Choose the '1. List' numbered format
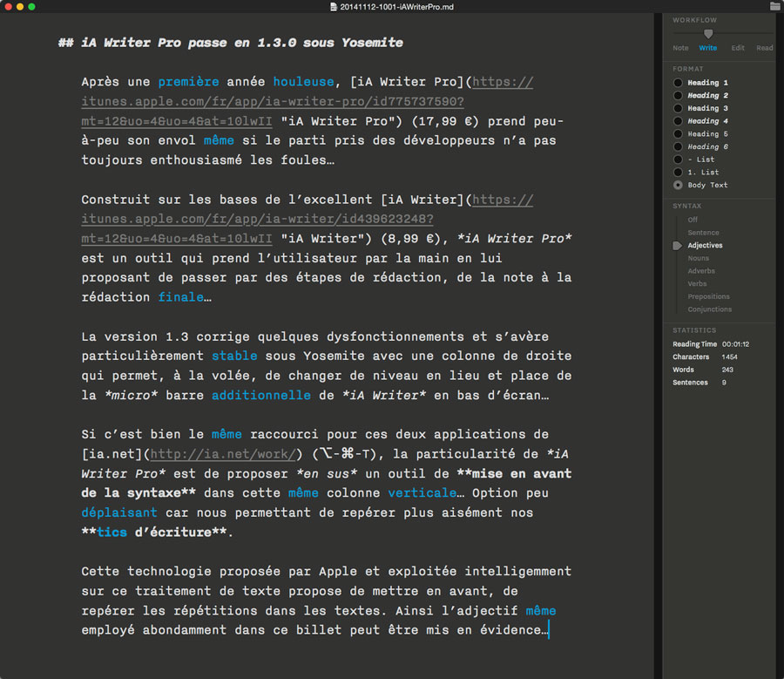The height and width of the screenshot is (679, 784). pos(678,172)
